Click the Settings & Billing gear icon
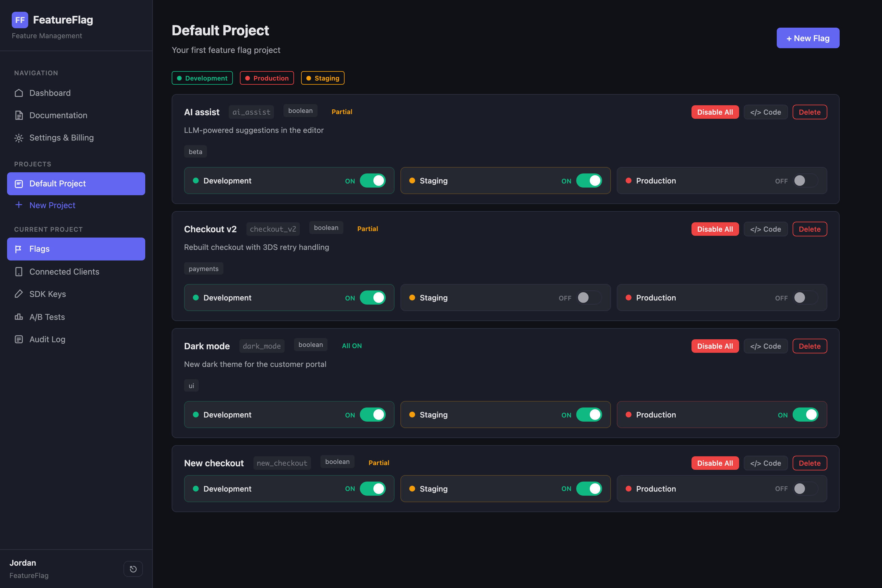The width and height of the screenshot is (882, 588). tap(19, 138)
